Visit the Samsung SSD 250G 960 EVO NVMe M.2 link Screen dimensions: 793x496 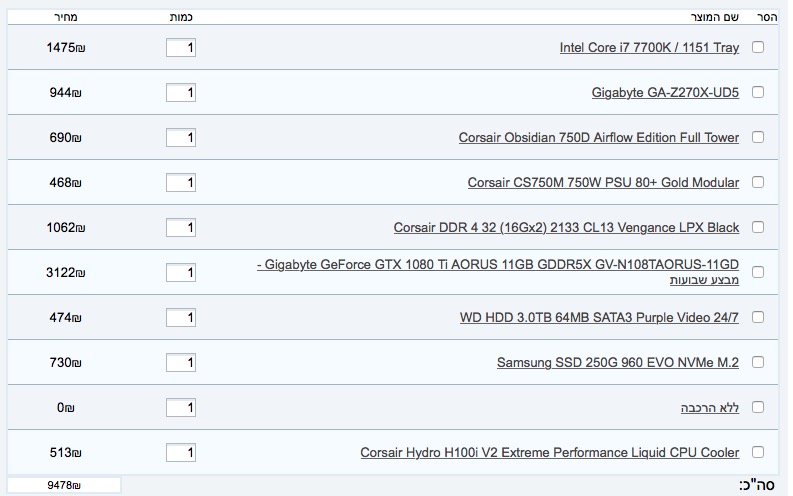tap(618, 363)
